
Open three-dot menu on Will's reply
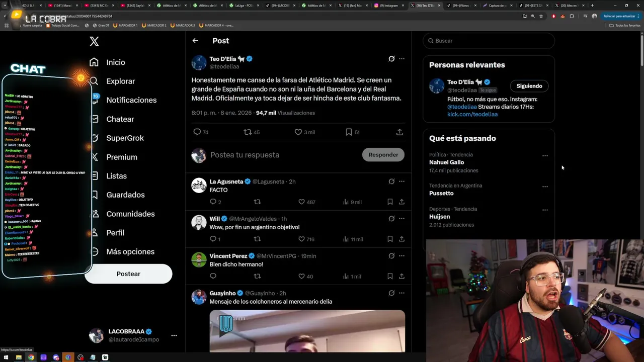(401, 219)
